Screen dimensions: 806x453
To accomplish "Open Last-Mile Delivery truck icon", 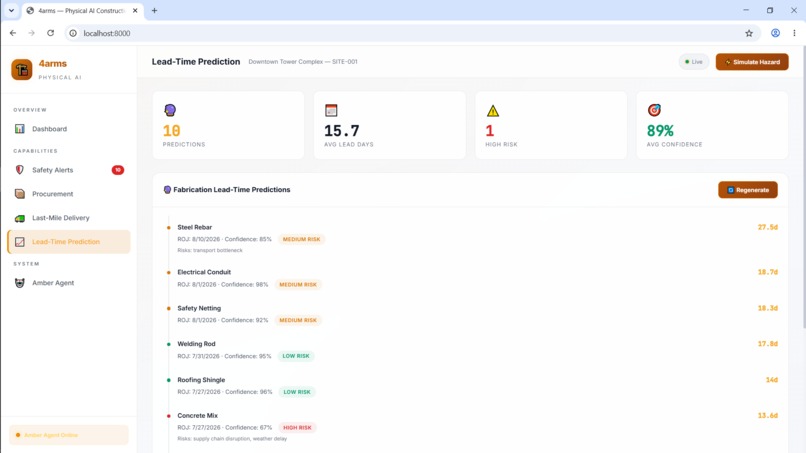I will 20,218.
